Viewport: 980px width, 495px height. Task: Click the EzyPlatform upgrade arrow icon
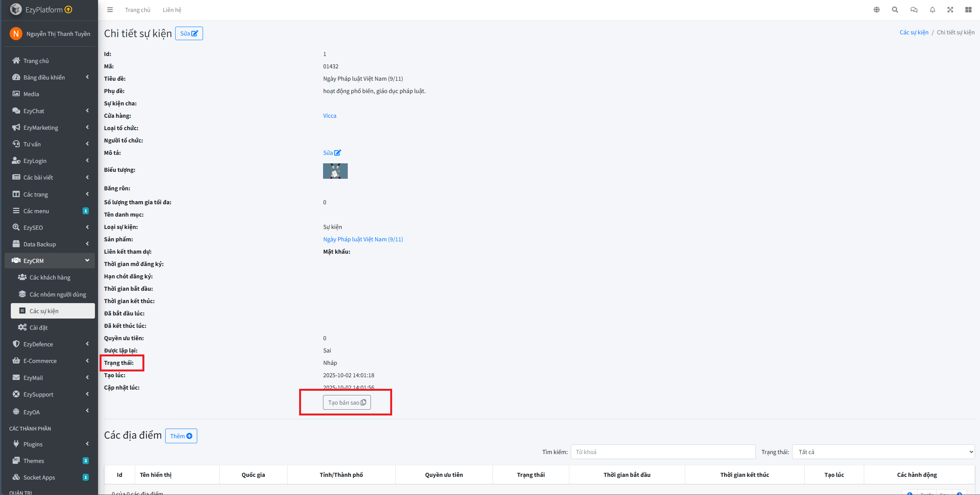coord(69,10)
